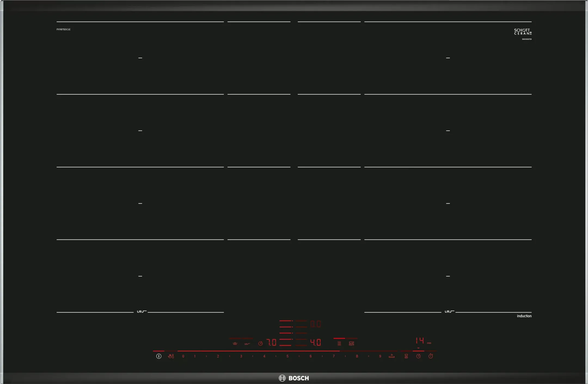Select the front-left zone showing 7.0
The width and height of the screenshot is (588, 384).
coord(271,342)
